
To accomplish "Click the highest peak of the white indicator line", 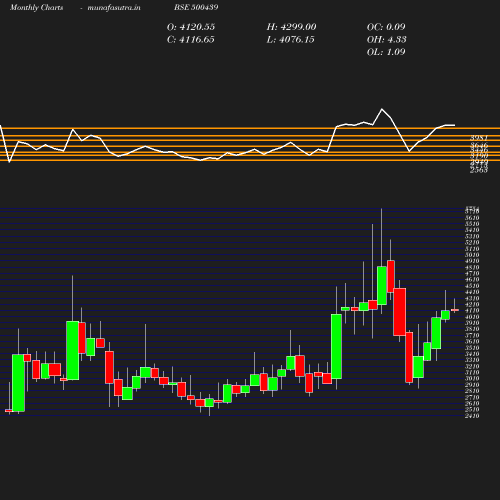I will (x=382, y=109).
